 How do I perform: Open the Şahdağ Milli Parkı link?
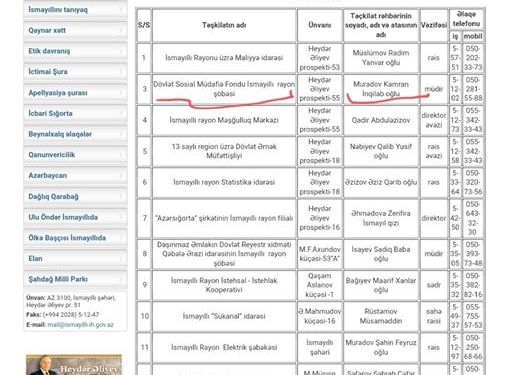[x=75, y=279]
